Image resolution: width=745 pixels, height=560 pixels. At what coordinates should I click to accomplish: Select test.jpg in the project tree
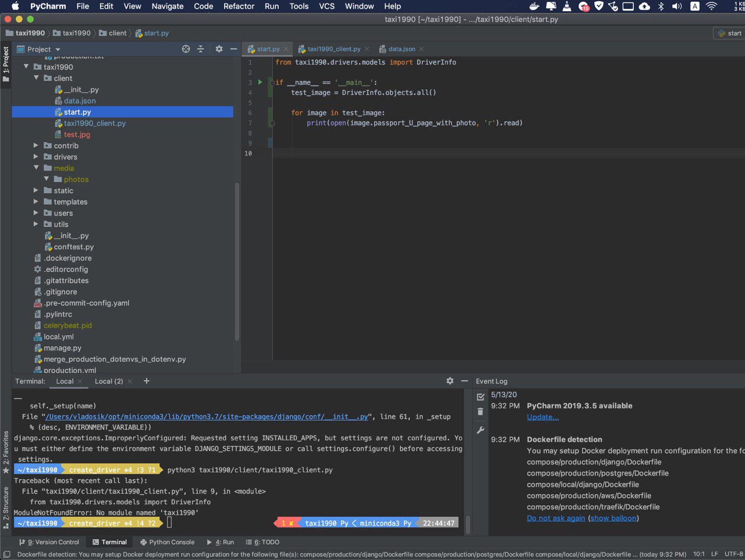click(77, 134)
